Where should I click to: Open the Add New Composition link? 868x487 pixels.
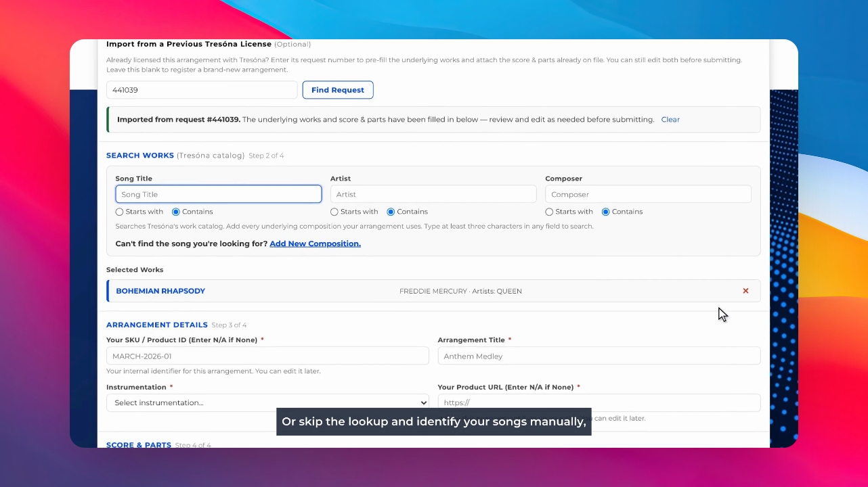(x=315, y=243)
